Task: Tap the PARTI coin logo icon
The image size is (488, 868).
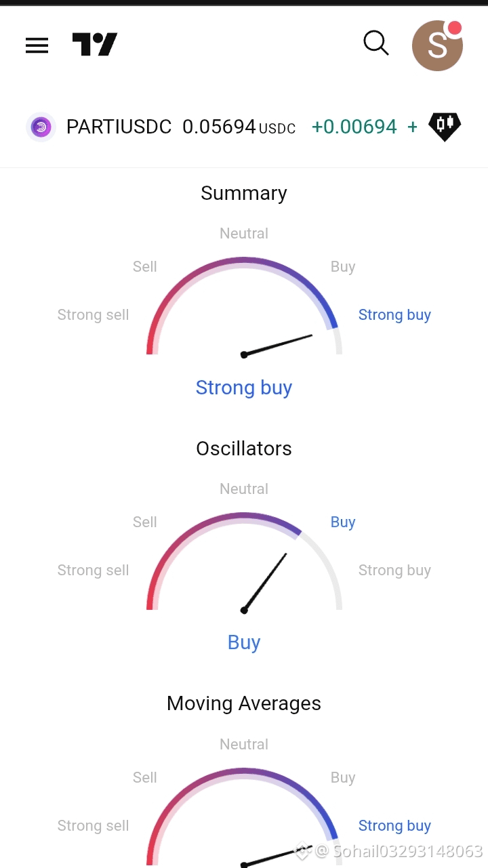Action: [x=41, y=127]
